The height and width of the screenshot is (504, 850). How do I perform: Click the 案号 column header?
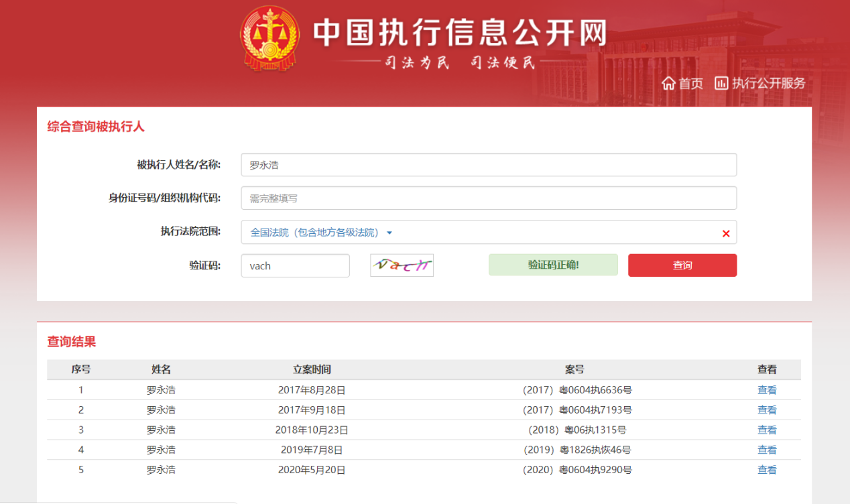(x=574, y=369)
